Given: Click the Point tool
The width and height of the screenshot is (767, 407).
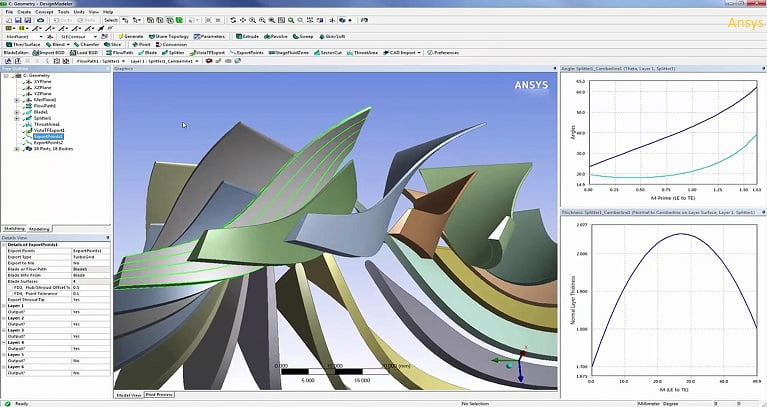Looking at the screenshot, I should pyautogui.click(x=141, y=45).
